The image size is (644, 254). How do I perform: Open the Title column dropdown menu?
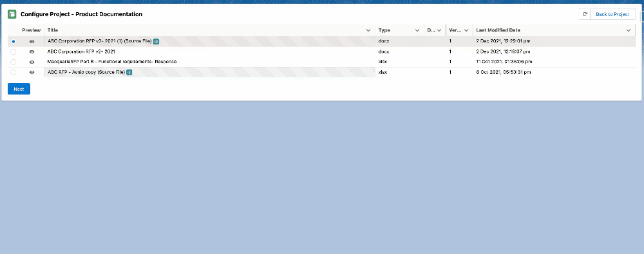(368, 30)
